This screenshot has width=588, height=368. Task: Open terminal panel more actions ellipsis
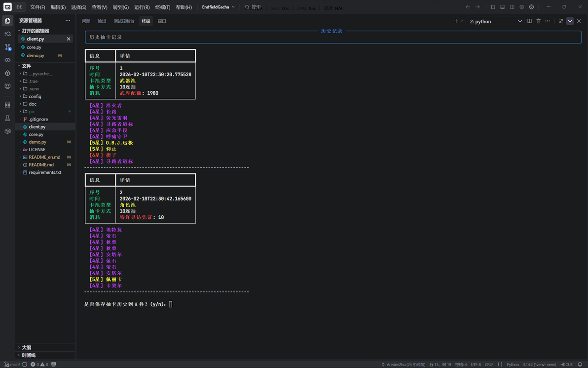click(548, 21)
